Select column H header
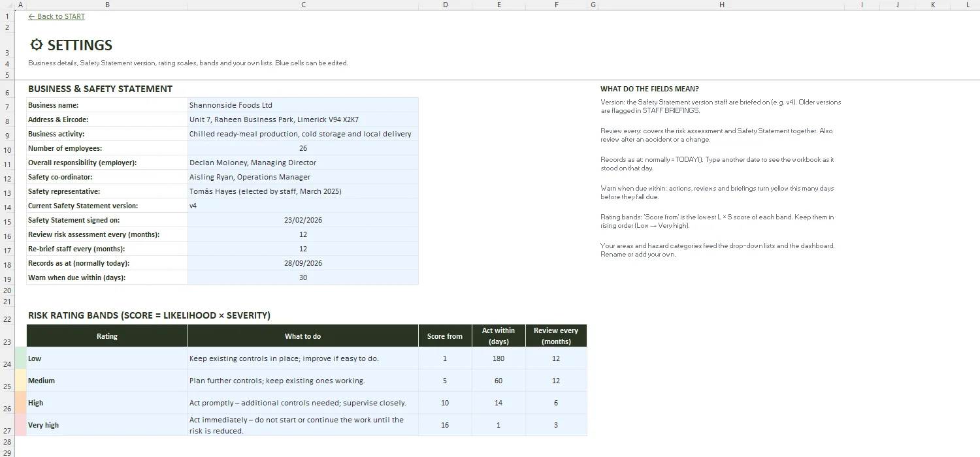Viewport: 980px width, 457px height. pyautogui.click(x=721, y=5)
